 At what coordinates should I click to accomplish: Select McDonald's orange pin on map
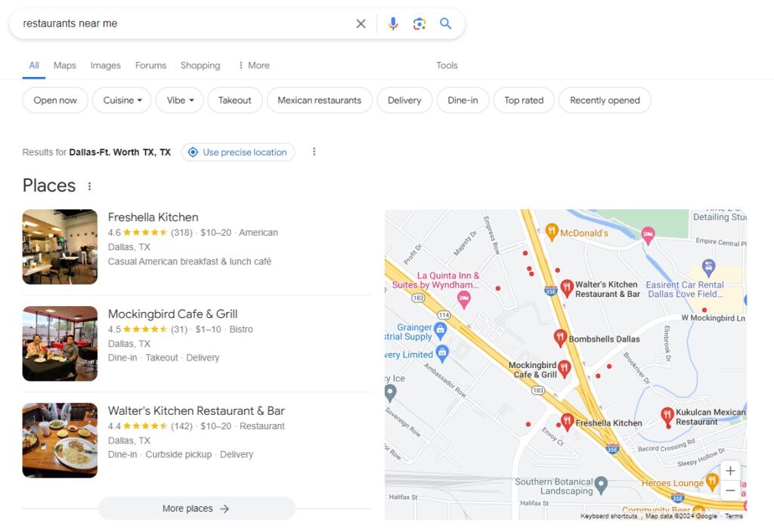[551, 231]
